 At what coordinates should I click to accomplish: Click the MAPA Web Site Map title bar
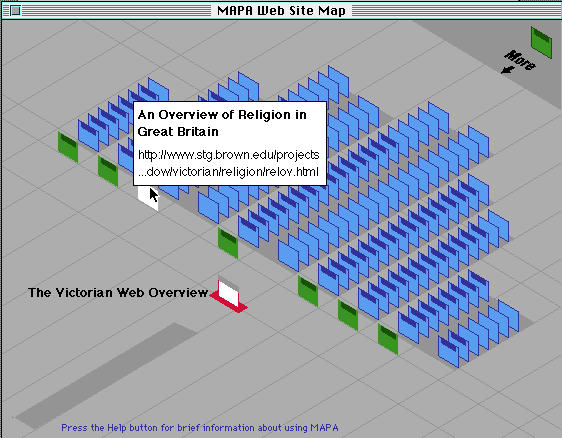pos(281,10)
